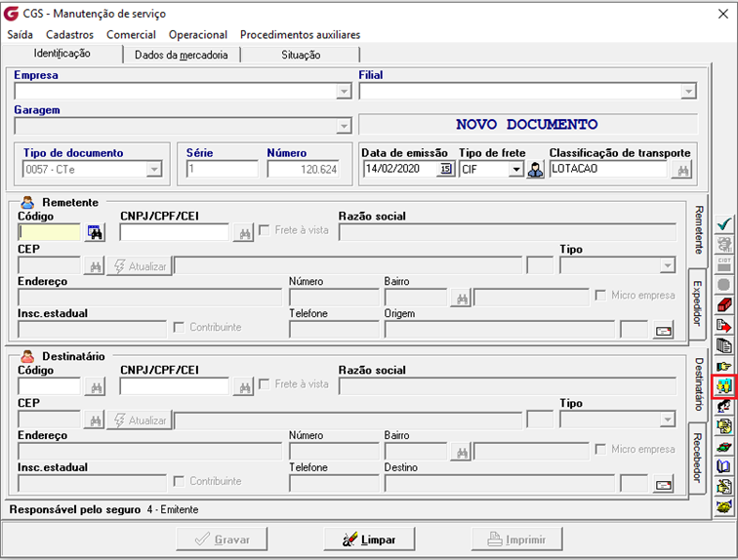738x560 pixels.
Task: Toggle Destinatário Frete à vista checkbox
Action: (x=265, y=384)
